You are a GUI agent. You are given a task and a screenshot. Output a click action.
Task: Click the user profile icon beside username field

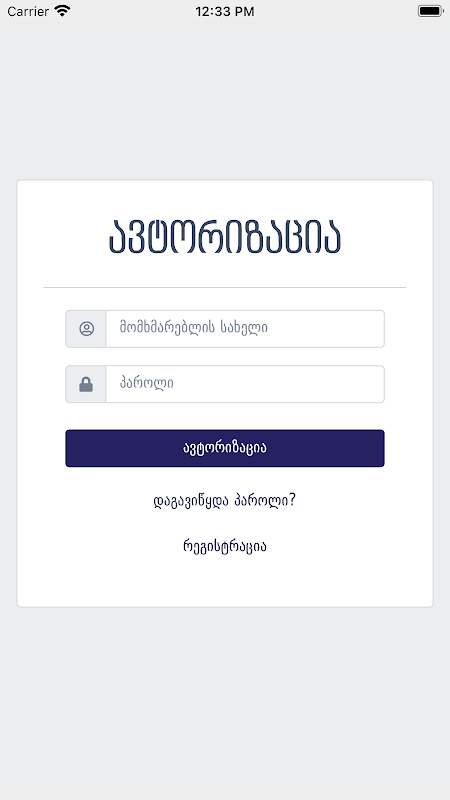click(x=86, y=329)
